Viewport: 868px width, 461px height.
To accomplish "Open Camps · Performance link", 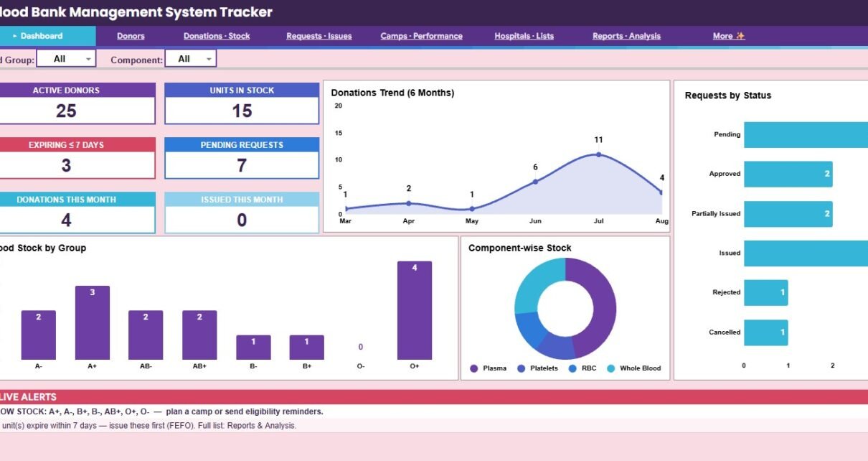I will [422, 36].
